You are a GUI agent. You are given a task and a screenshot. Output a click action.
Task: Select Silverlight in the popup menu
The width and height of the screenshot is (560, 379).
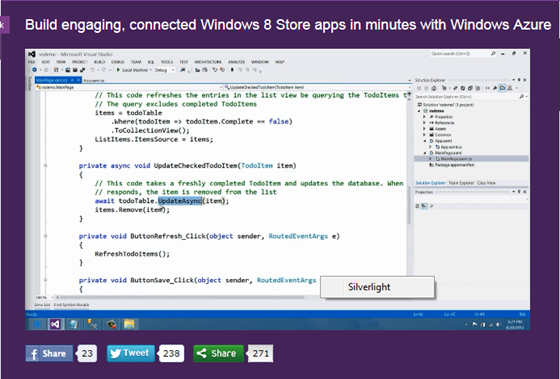tap(377, 287)
